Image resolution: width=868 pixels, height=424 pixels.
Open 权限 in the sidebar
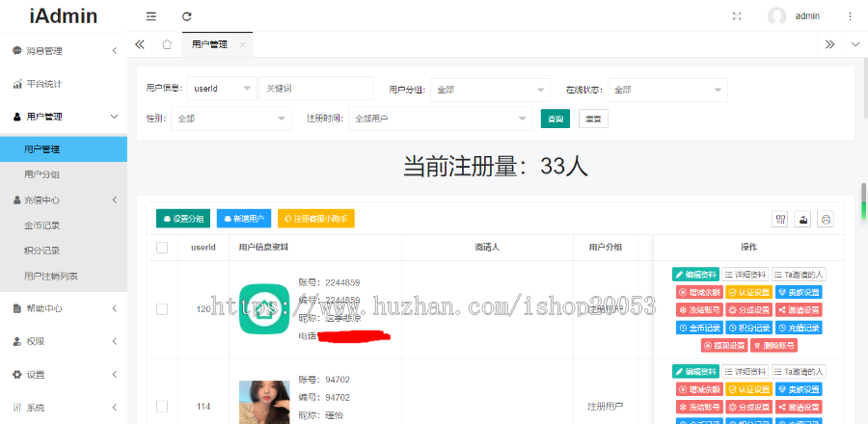[64, 341]
